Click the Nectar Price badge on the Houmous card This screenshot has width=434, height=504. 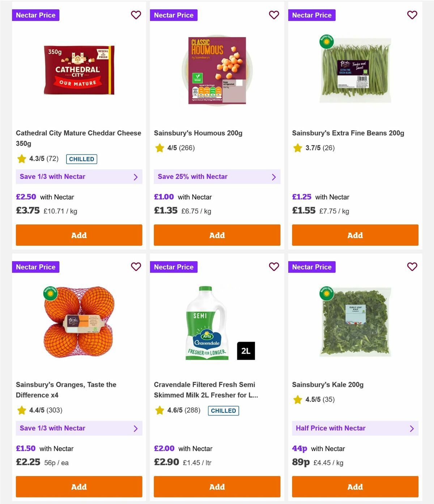pyautogui.click(x=174, y=15)
